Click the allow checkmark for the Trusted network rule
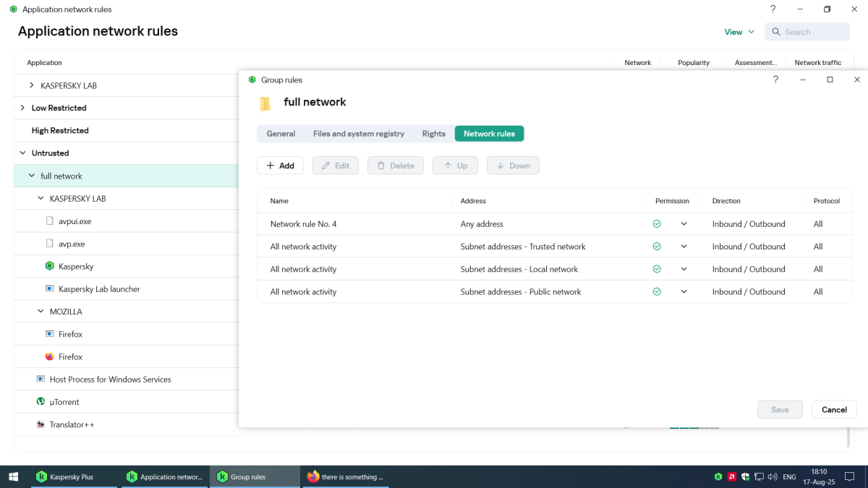868x488 pixels. [657, 247]
